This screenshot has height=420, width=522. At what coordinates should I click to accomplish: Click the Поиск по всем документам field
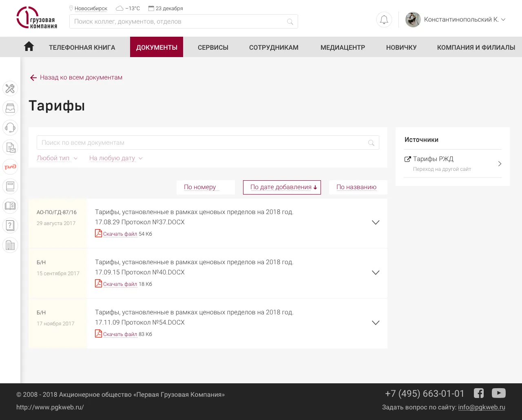pos(208,143)
